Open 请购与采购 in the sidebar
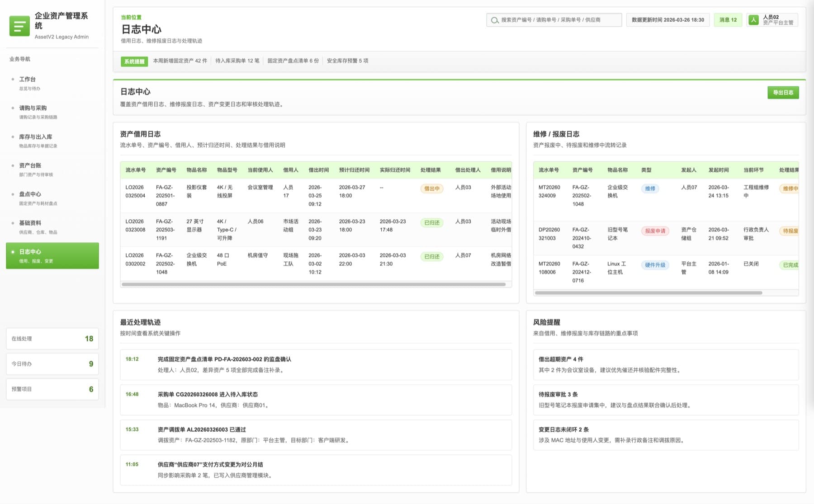 pos(52,112)
